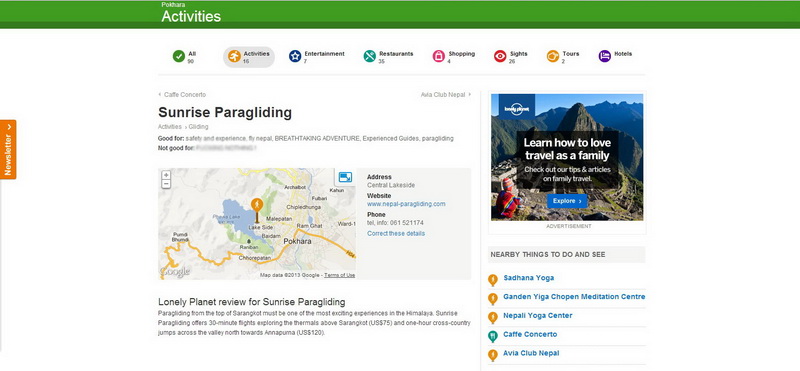Viewport: 800px width, 371px height.
Task: Zoom out on the map
Action: pyautogui.click(x=166, y=184)
